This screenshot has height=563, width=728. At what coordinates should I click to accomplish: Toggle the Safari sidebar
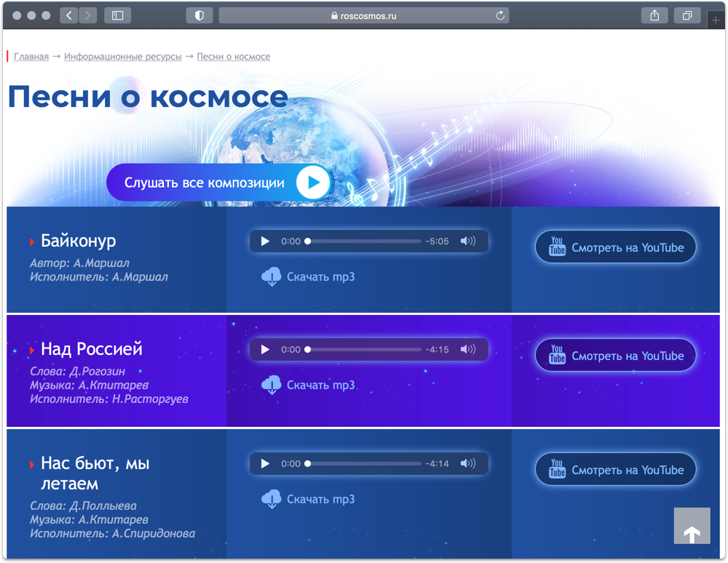(117, 15)
